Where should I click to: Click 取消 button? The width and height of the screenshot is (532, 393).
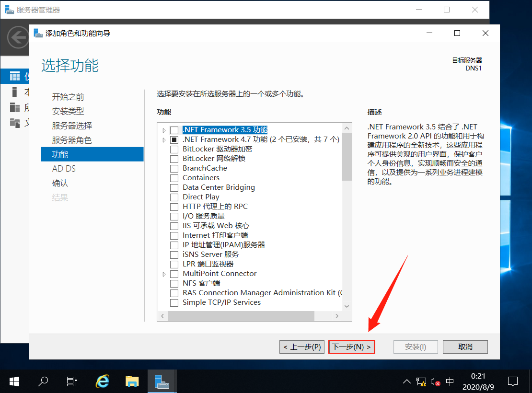(465, 347)
